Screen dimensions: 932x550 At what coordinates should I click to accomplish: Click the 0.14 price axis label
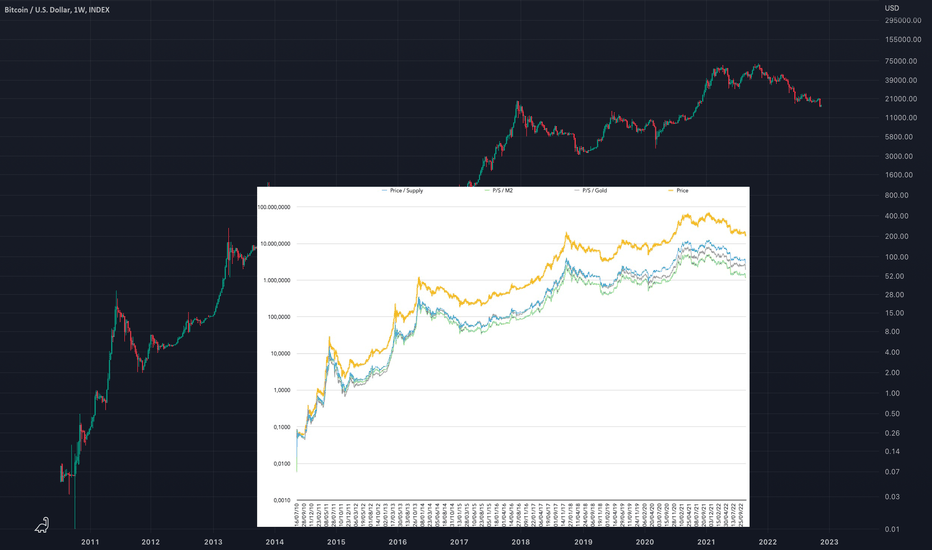click(892, 452)
